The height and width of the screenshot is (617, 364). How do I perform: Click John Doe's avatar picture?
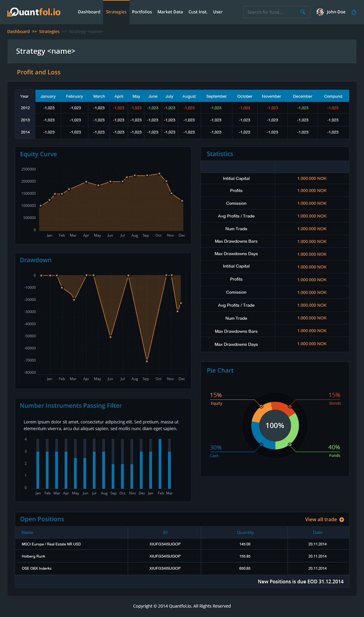(x=320, y=12)
